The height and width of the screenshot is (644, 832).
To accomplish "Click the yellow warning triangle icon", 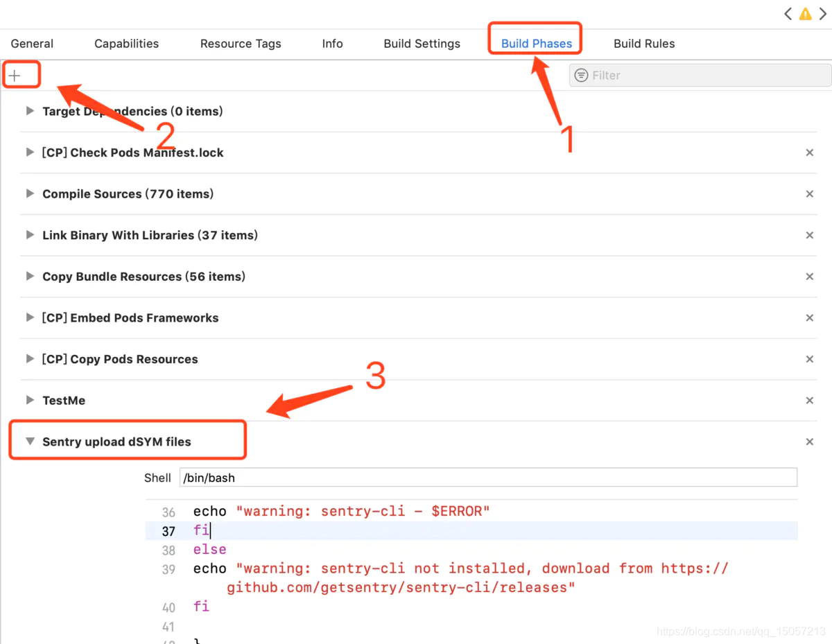I will click(805, 13).
